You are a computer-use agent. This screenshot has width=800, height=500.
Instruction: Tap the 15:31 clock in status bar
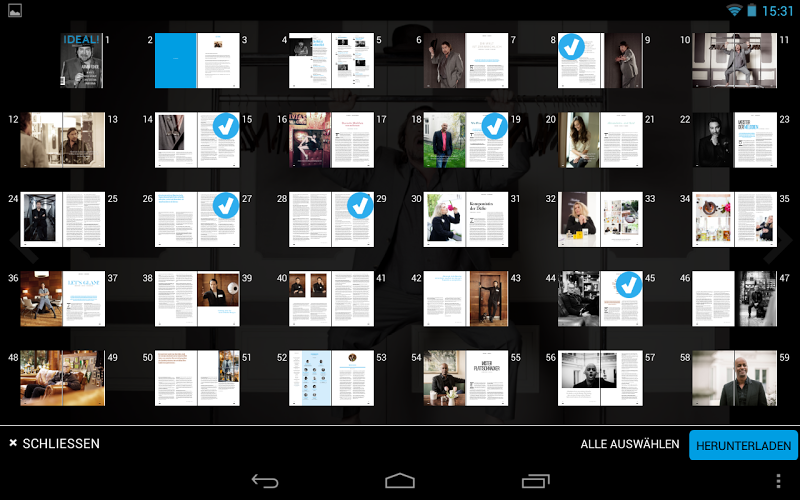[778, 11]
